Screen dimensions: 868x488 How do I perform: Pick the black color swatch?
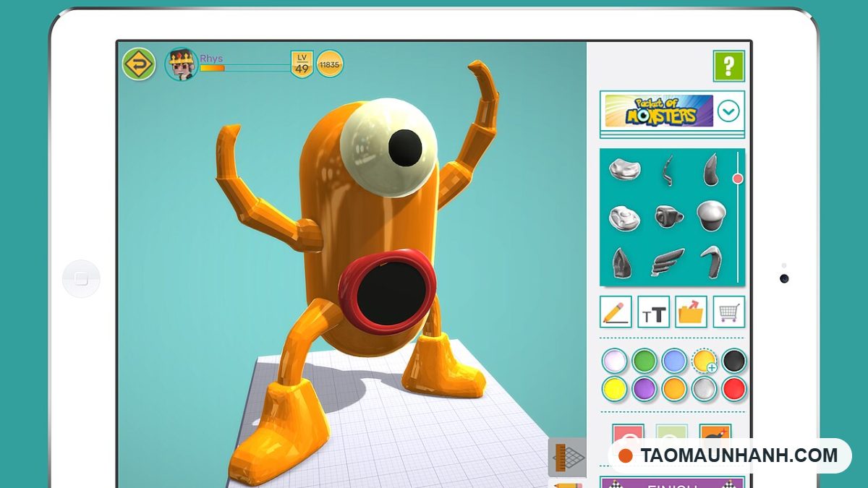click(734, 361)
